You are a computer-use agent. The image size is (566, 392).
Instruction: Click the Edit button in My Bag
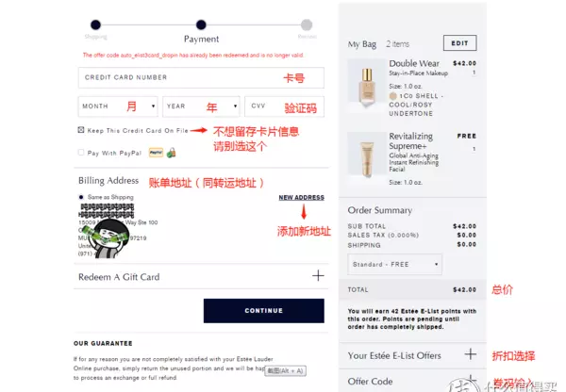click(x=460, y=43)
